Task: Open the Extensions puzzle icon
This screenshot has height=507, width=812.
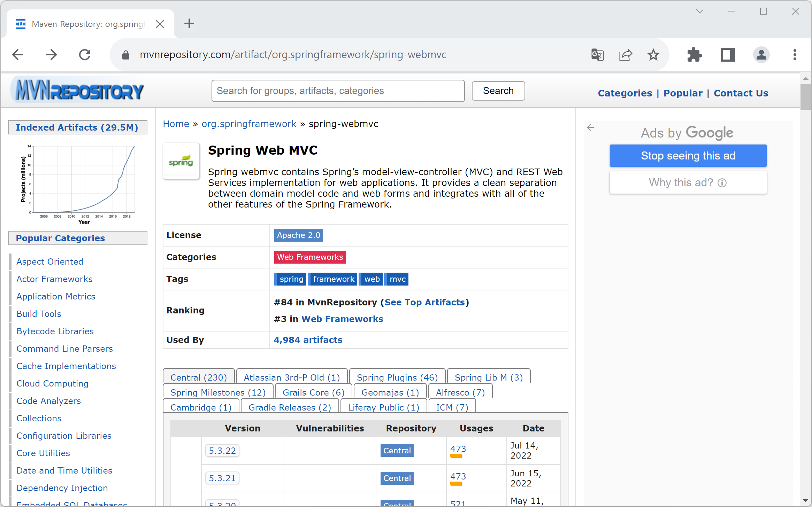Action: pyautogui.click(x=694, y=55)
